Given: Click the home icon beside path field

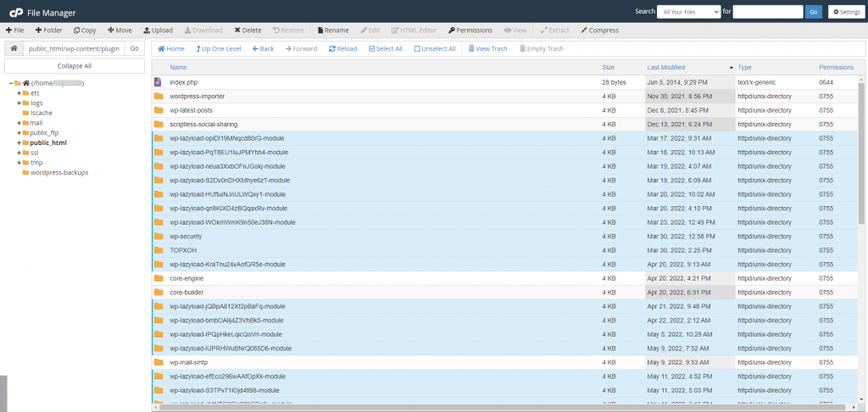Looking at the screenshot, I should 14,48.
